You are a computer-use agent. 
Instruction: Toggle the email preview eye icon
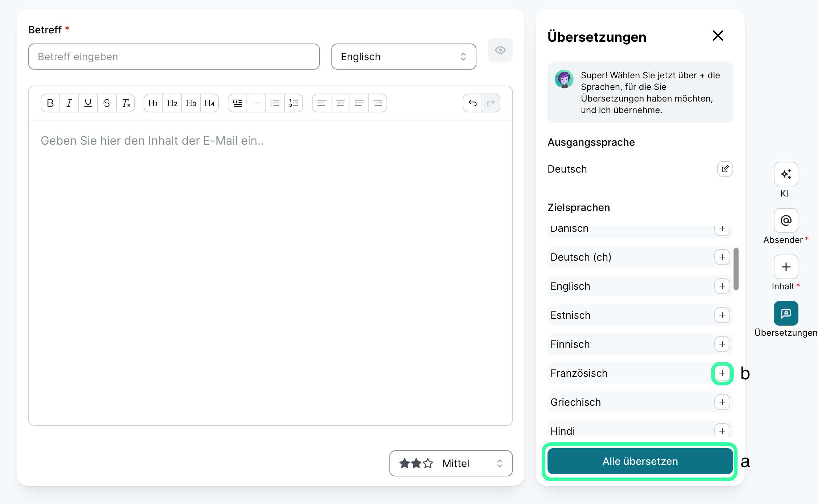click(x=500, y=50)
